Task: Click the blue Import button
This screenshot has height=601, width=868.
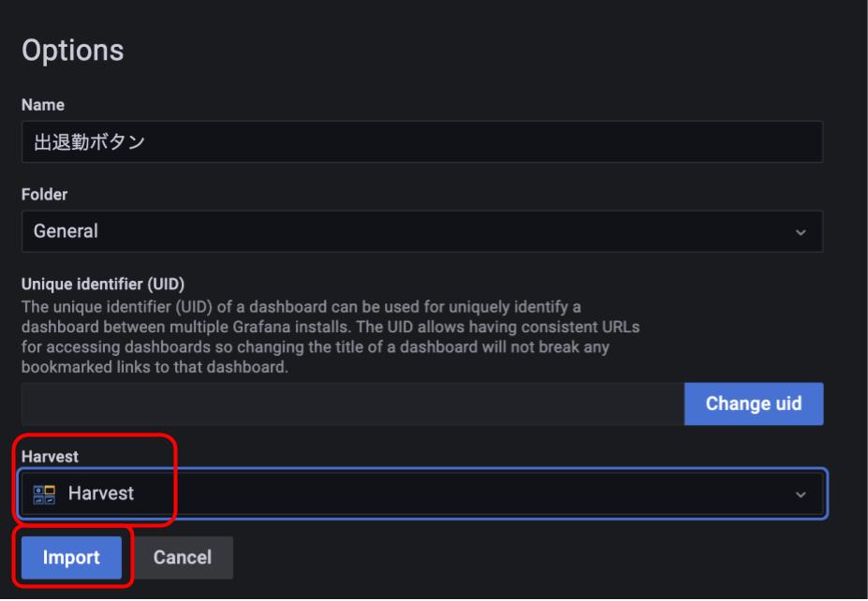Action: (x=71, y=557)
